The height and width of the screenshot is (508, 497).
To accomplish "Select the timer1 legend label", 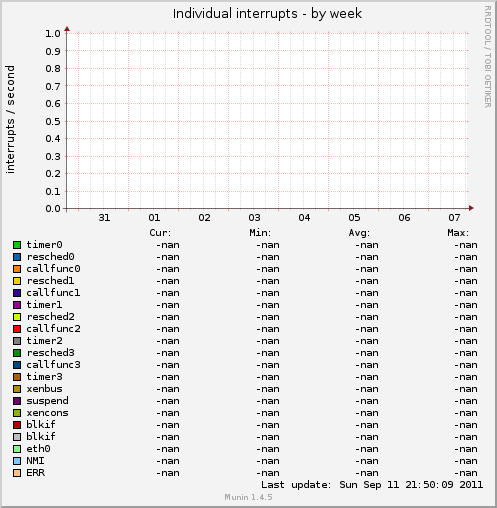I will [44, 305].
